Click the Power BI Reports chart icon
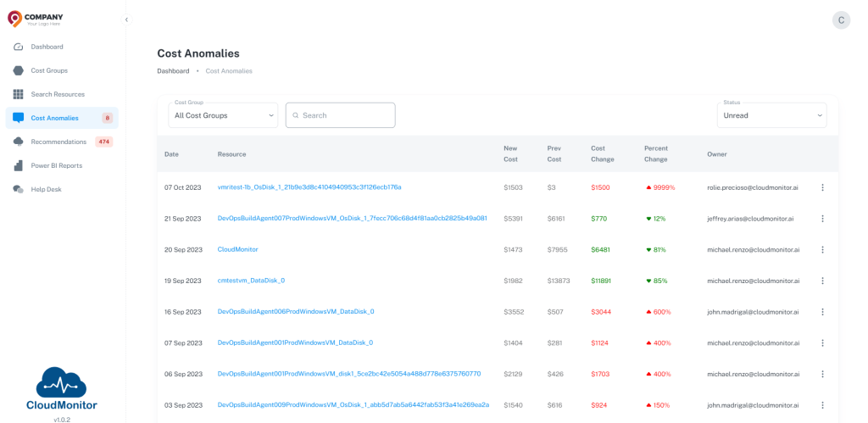The height and width of the screenshot is (423, 868). (x=19, y=165)
